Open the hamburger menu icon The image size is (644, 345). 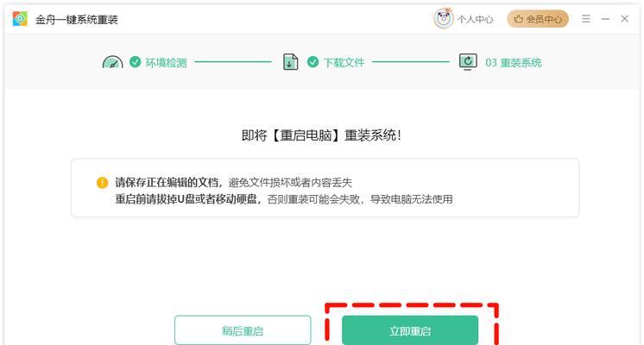pos(586,19)
